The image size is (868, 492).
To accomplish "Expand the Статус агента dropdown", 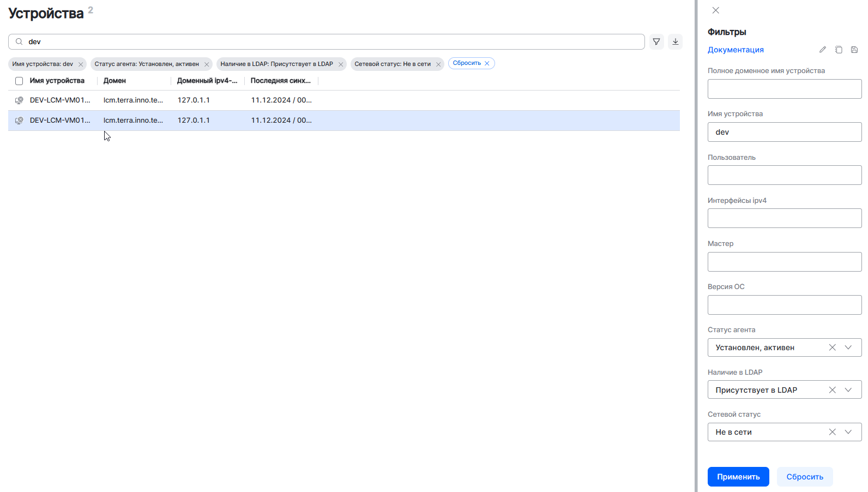I will coord(848,347).
